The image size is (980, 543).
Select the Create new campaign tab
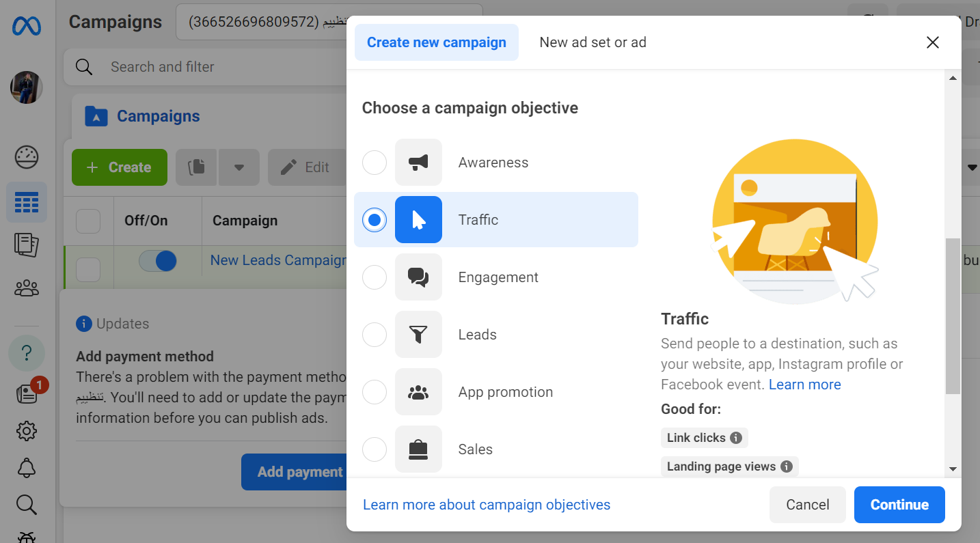point(436,42)
